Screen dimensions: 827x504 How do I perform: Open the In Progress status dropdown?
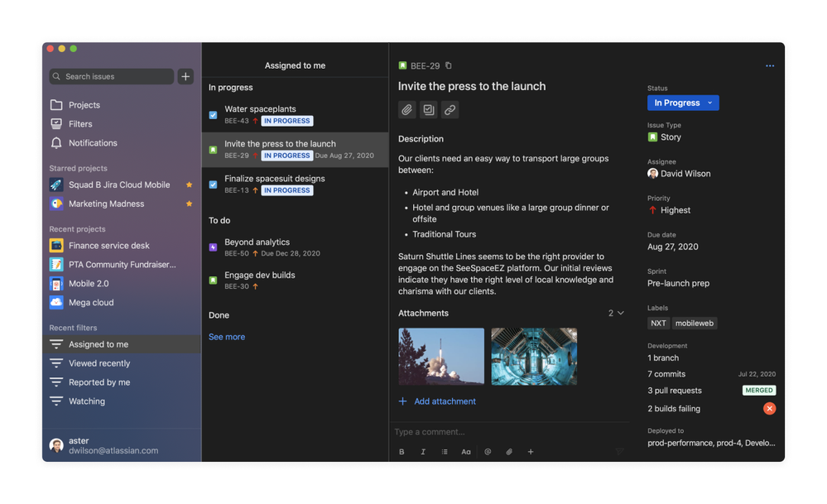(682, 103)
